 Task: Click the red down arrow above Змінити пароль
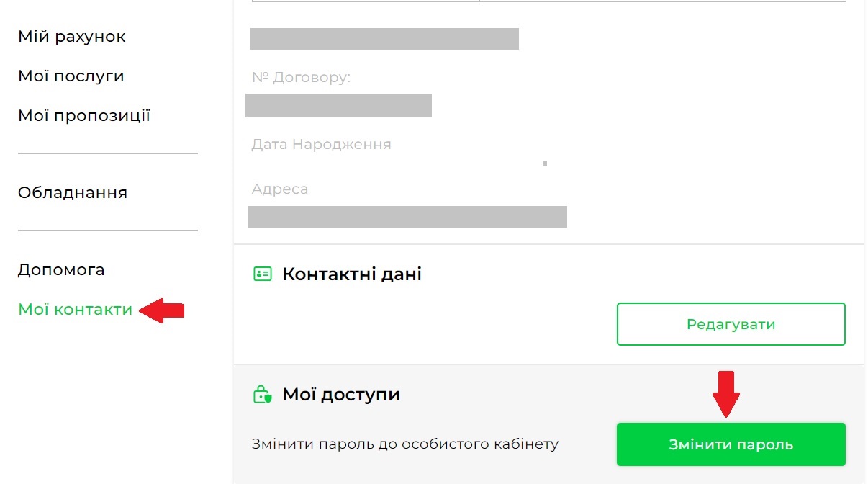[726, 393]
